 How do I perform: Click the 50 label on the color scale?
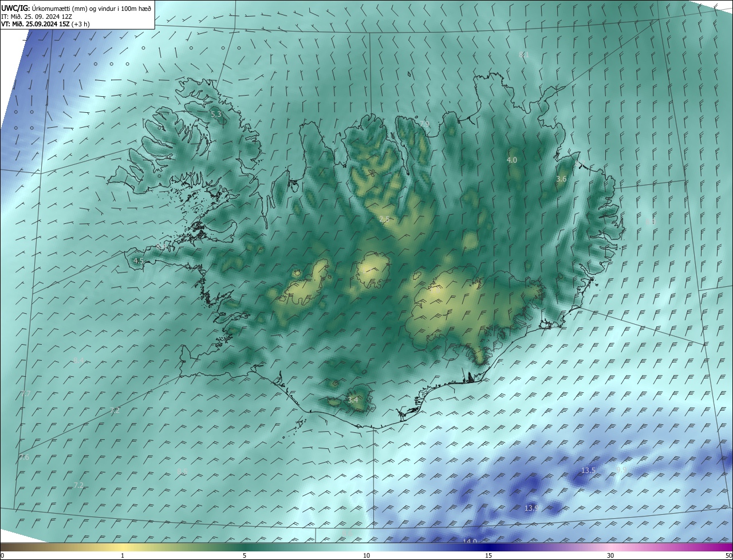pos(728,555)
